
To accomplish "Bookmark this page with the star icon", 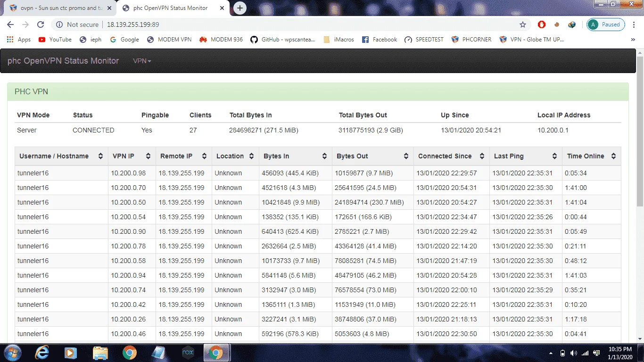I will pos(522,25).
